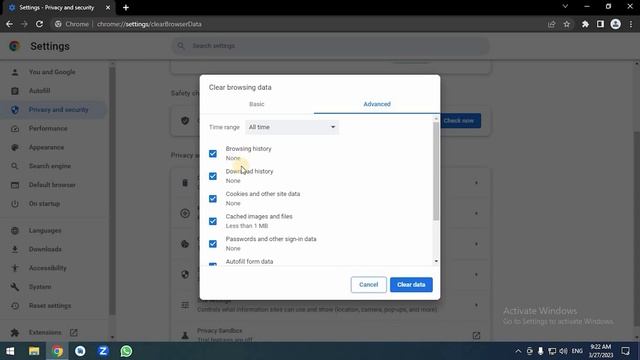The image size is (640, 360).
Task: Click the Clear data button
Action: (x=411, y=284)
